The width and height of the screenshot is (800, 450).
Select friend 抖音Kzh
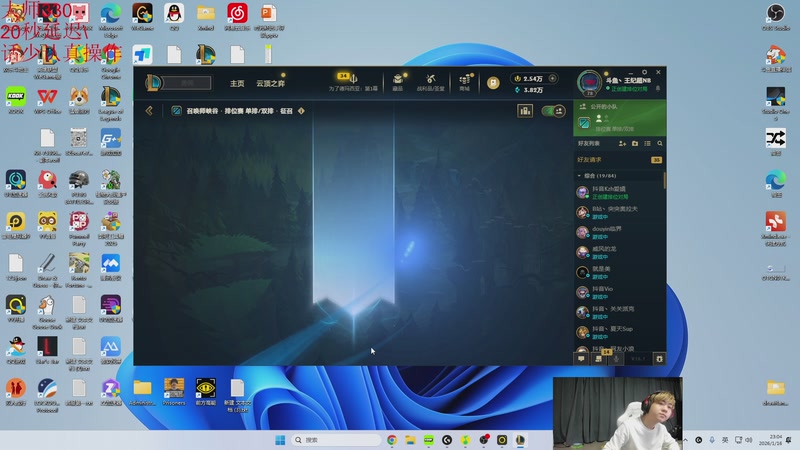pos(619,192)
